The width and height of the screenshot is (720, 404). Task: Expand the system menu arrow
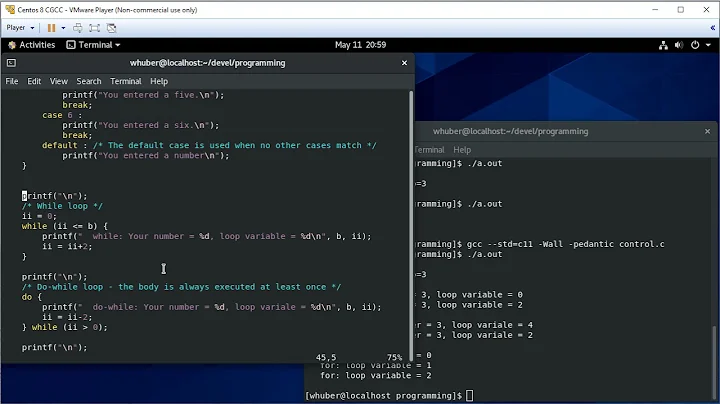coord(708,45)
